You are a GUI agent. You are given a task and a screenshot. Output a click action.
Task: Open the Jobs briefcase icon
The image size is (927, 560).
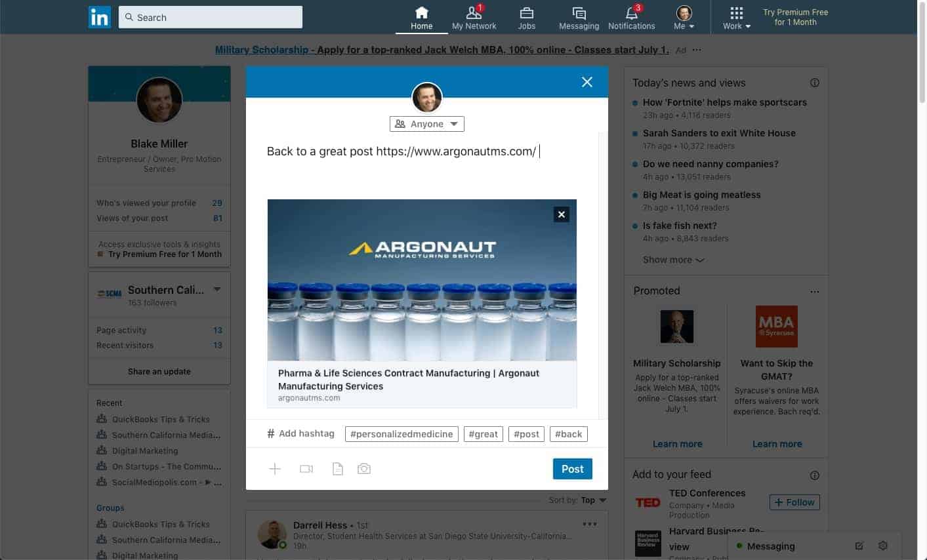tap(526, 14)
